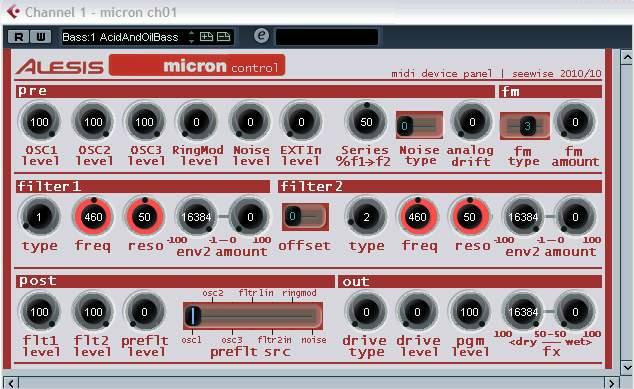
Task: Click filter2 env2 amount 0 knob
Action: 575,217
